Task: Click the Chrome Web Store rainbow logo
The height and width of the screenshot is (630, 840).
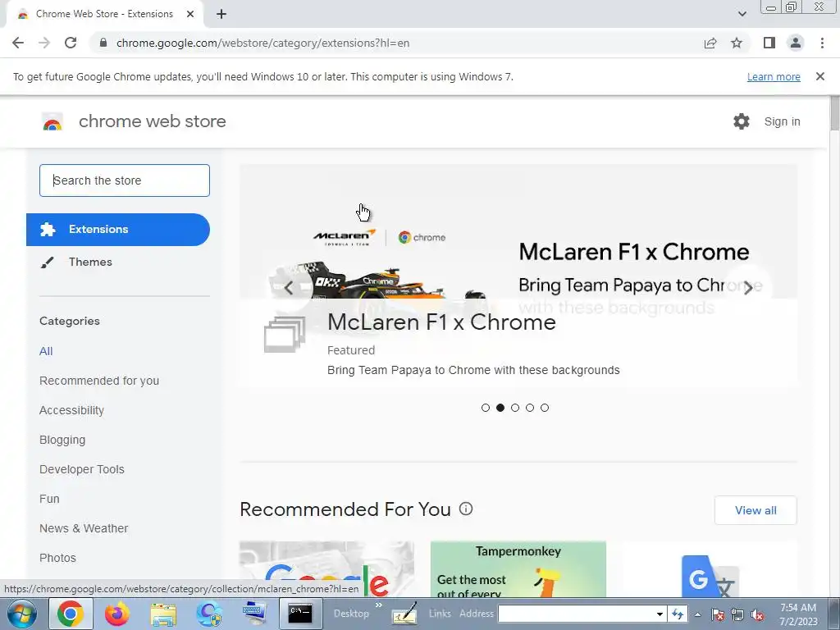Action: pyautogui.click(x=52, y=122)
